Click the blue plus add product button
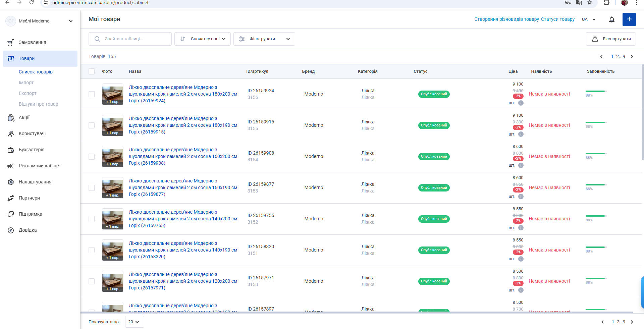 [x=629, y=19]
